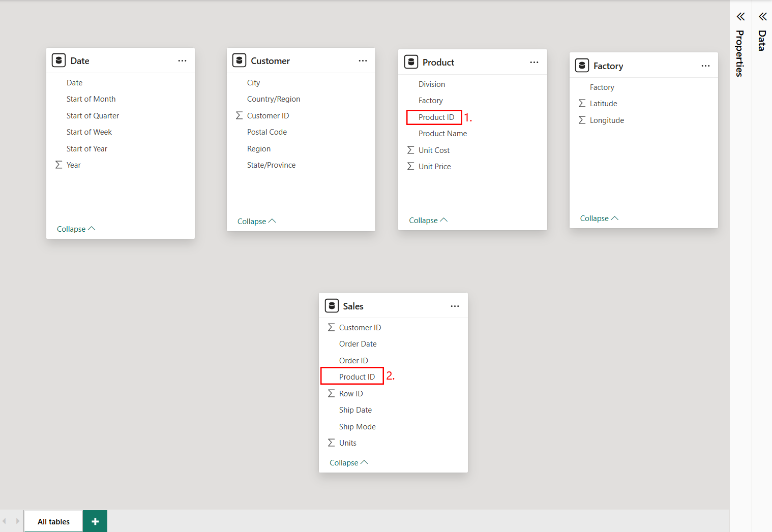Viewport: 772px width, 532px height.
Task: Collapse the Product table card
Action: pos(428,221)
